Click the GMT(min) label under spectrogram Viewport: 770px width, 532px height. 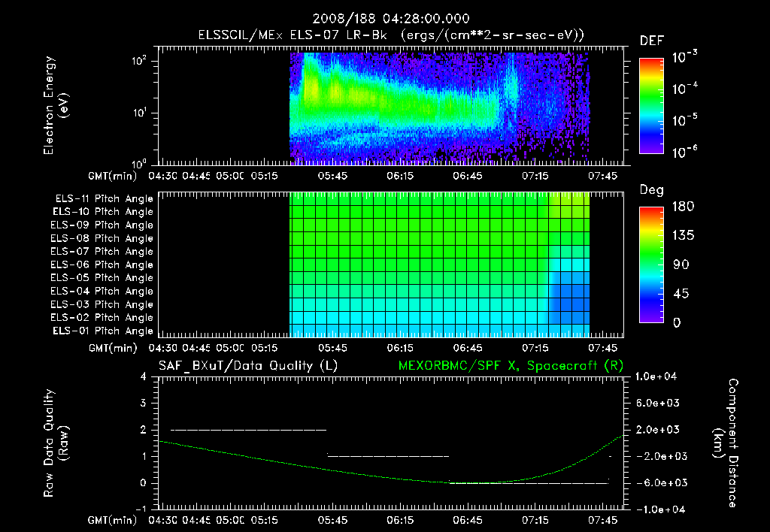(113, 176)
